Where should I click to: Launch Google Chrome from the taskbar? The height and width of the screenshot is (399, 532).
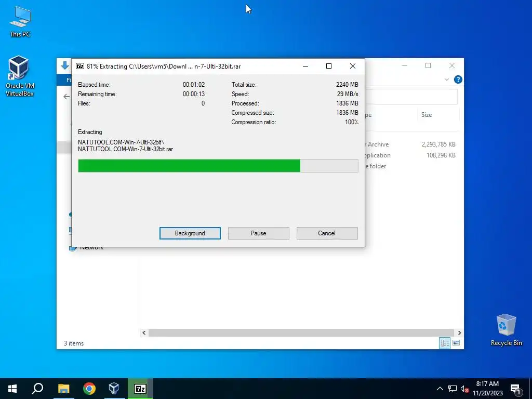(x=89, y=389)
